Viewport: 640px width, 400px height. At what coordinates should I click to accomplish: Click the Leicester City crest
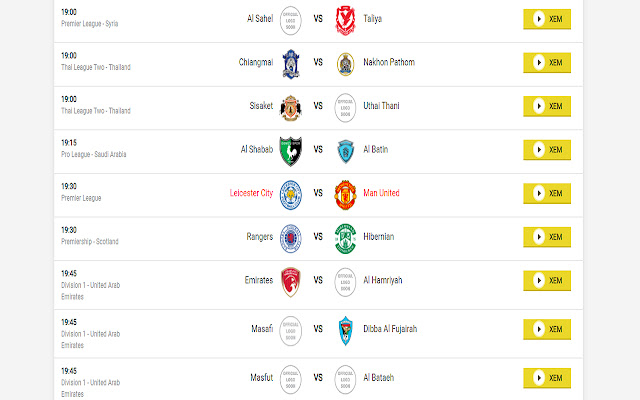[x=291, y=193]
